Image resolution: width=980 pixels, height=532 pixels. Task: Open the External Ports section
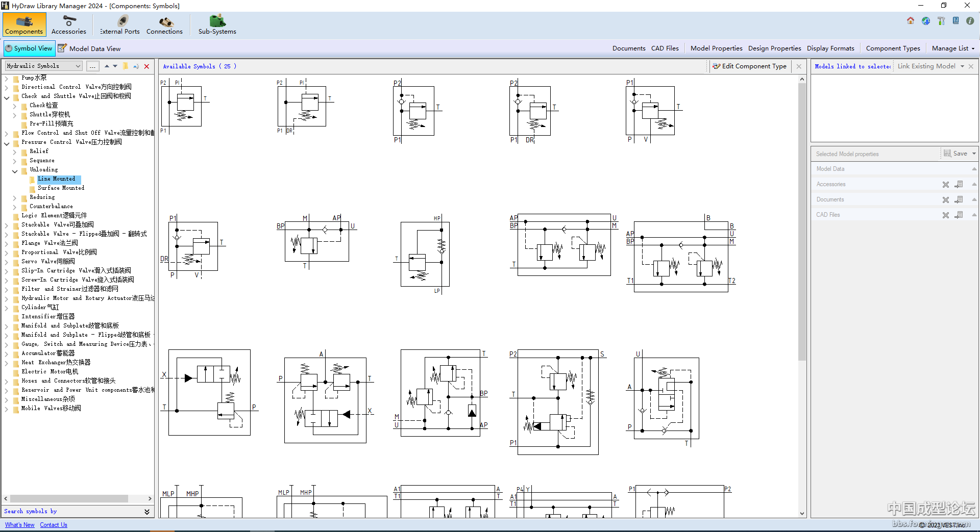[x=120, y=24]
